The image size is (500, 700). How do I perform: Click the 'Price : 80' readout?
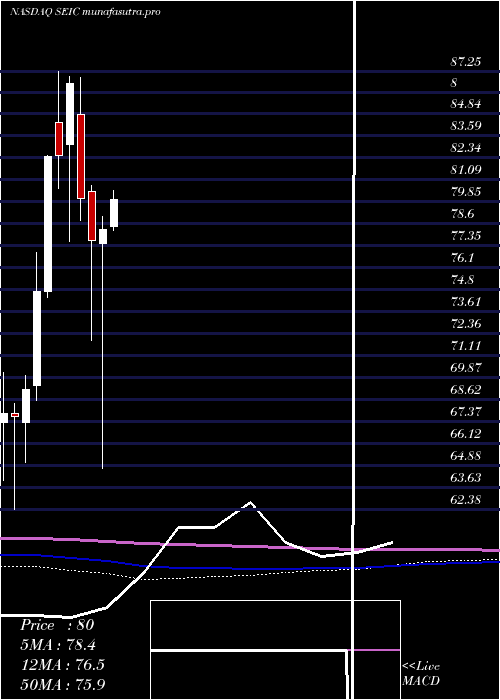(57, 625)
